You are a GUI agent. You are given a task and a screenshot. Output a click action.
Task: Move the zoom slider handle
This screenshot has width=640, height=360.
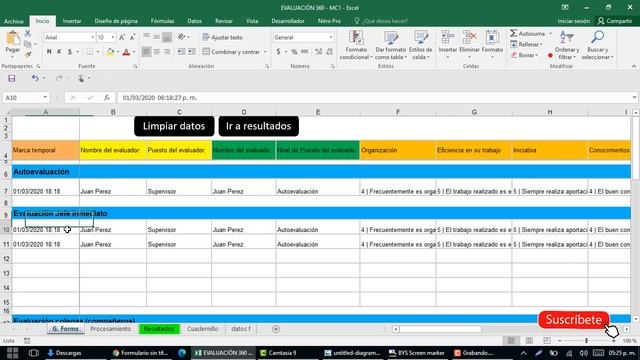(x=587, y=340)
